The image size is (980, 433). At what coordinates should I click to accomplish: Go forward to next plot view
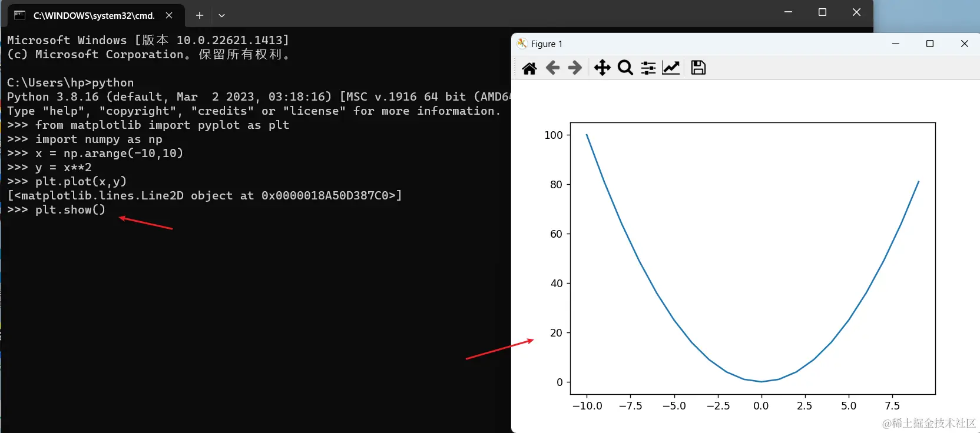(575, 68)
